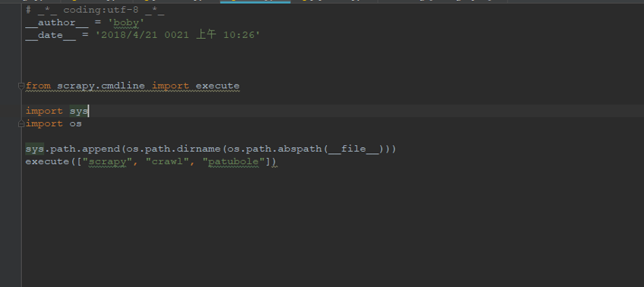Click 'execute' in the from-import statement
This screenshot has width=644, height=287.
click(217, 86)
